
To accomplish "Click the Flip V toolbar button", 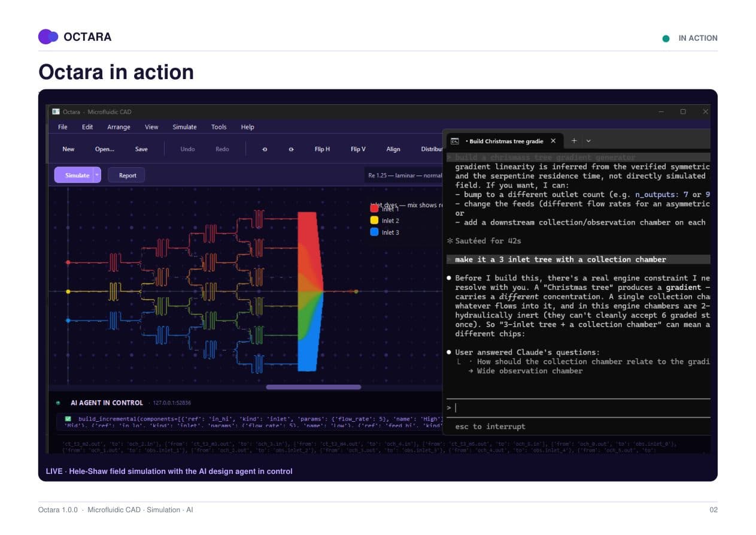I will pos(358,149).
